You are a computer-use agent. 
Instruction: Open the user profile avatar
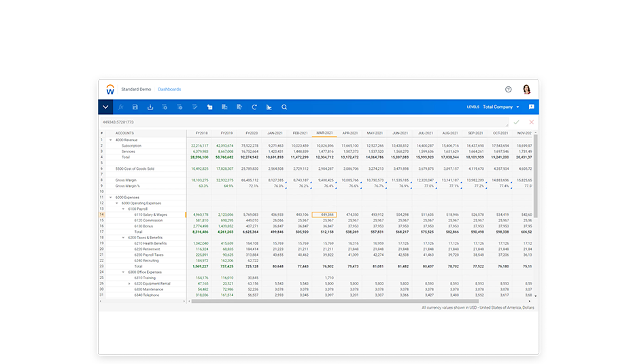click(527, 90)
